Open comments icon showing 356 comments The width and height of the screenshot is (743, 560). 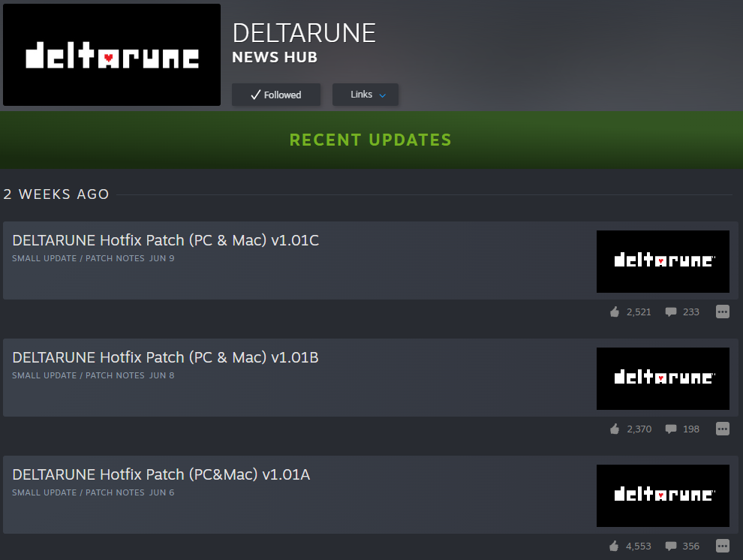670,546
